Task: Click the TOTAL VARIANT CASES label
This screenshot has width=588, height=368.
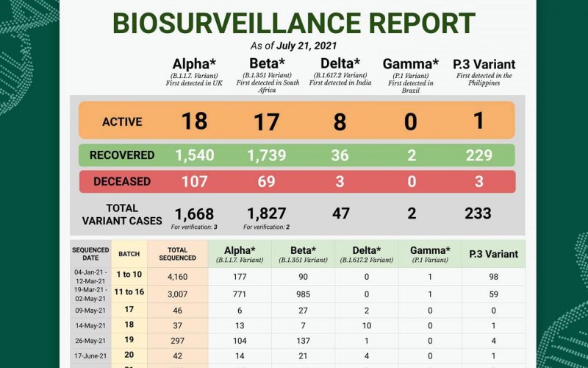Action: pos(122,214)
